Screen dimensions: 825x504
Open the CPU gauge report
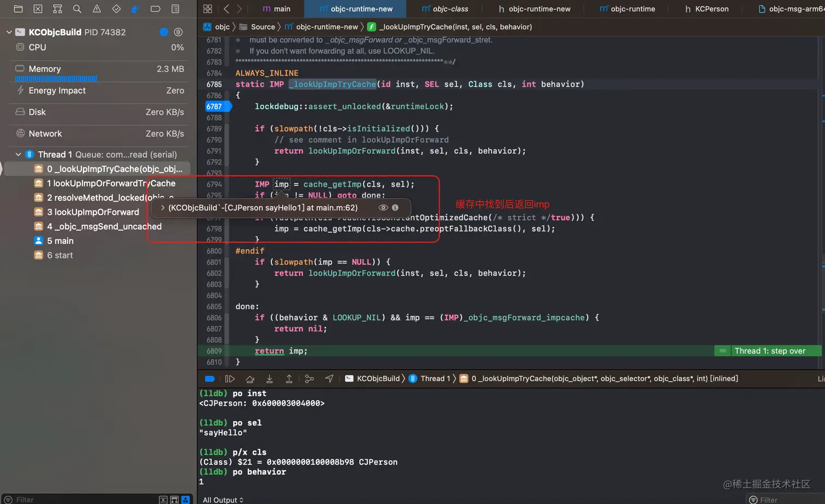pyautogui.click(x=99, y=47)
